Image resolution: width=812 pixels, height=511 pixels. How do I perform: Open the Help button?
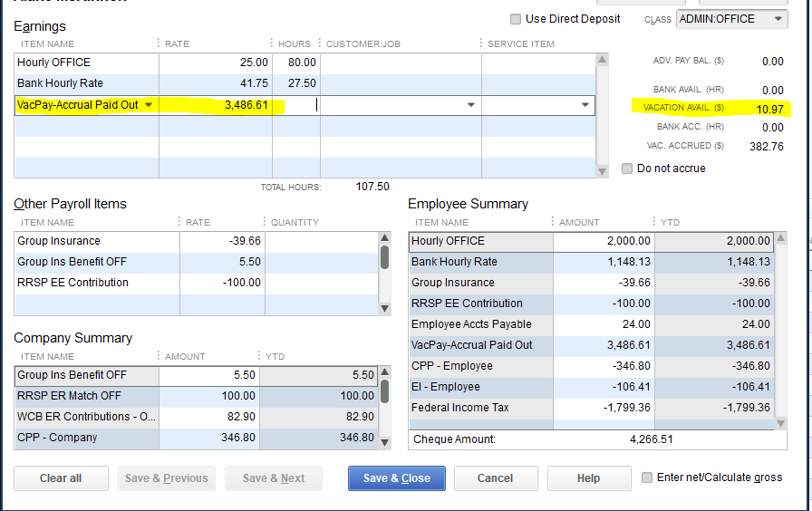coord(588,478)
